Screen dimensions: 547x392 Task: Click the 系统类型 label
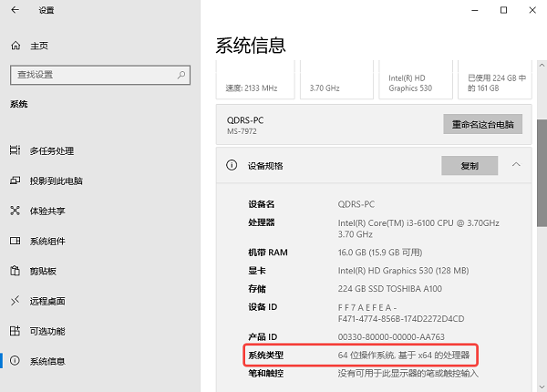click(x=266, y=355)
